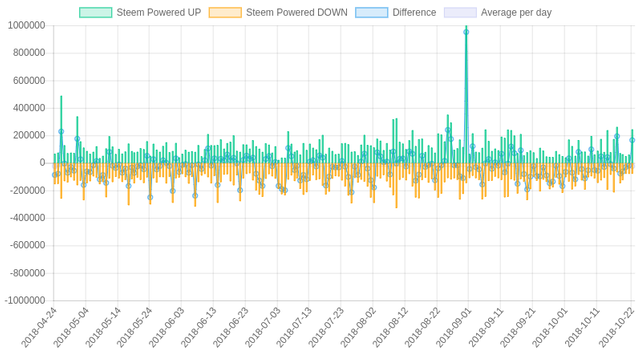Viewport: 640px width, 361px height.
Task: Select the y-axis label -800000
Action: coord(28,273)
